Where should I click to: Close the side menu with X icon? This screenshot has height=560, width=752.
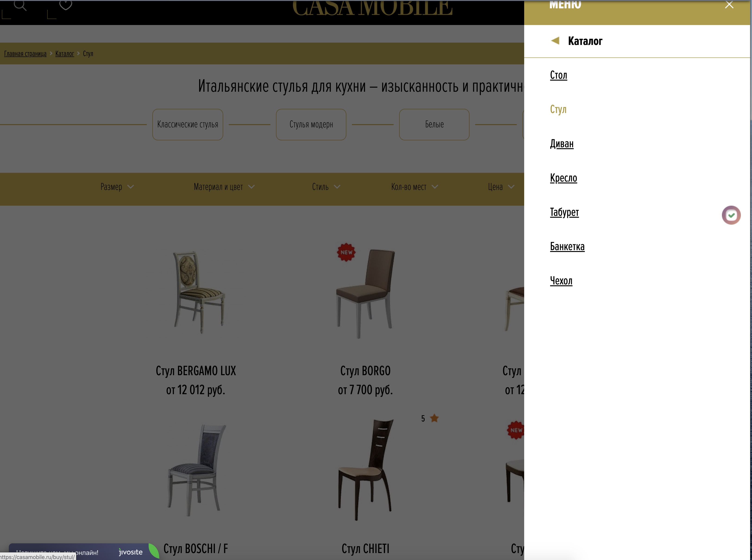point(729,5)
